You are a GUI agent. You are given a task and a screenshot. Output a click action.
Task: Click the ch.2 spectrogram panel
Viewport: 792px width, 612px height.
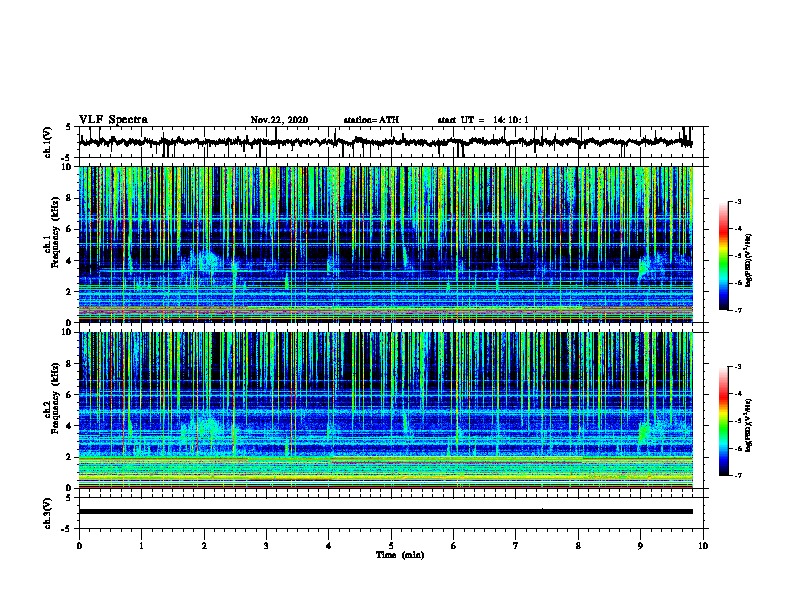click(x=385, y=410)
